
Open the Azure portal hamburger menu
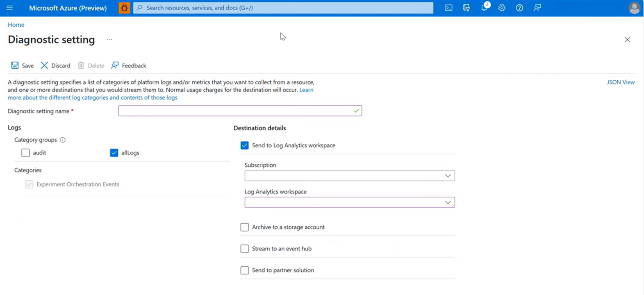tap(9, 8)
